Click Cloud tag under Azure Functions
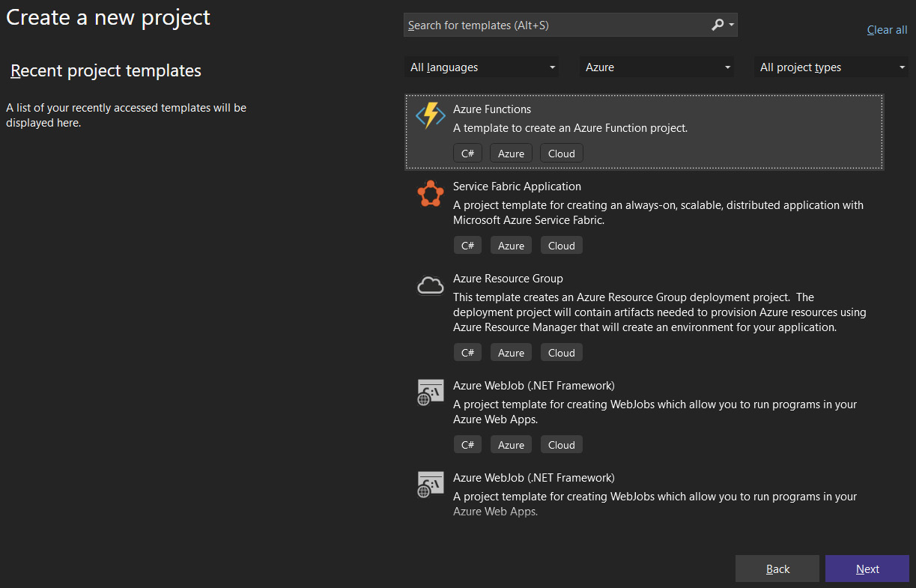Screen dimensions: 916x588 click(561, 154)
